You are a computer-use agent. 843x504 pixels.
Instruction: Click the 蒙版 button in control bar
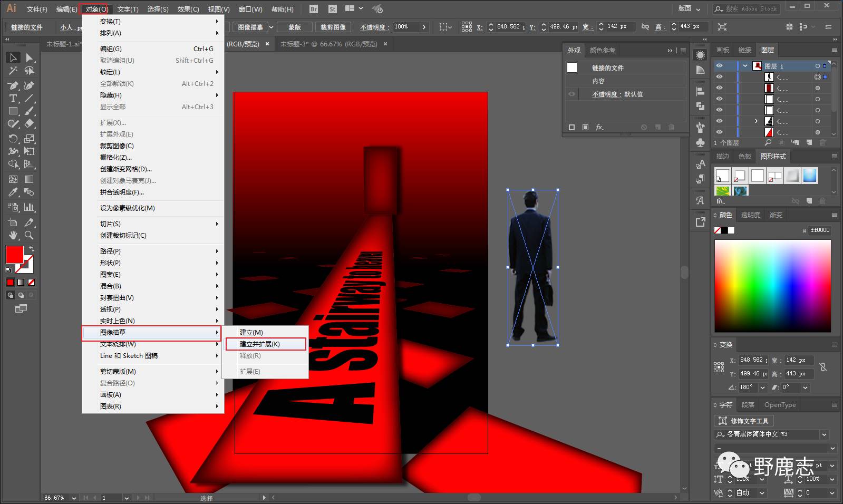(294, 27)
